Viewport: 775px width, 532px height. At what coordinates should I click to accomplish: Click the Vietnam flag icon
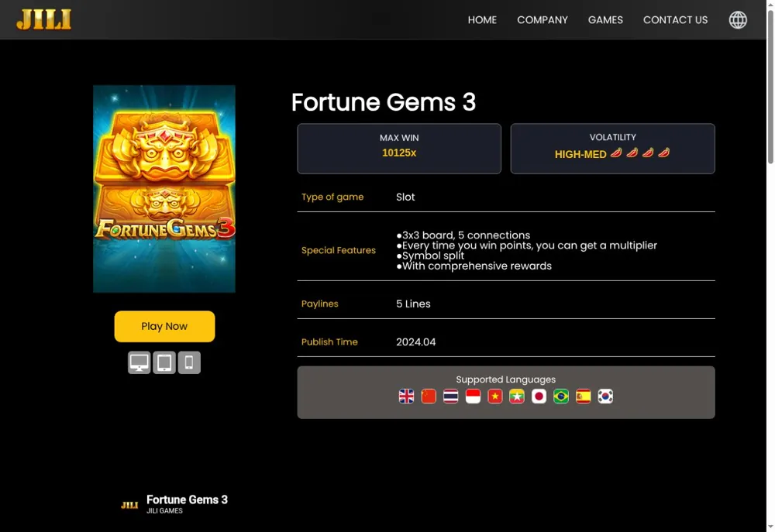(x=494, y=396)
